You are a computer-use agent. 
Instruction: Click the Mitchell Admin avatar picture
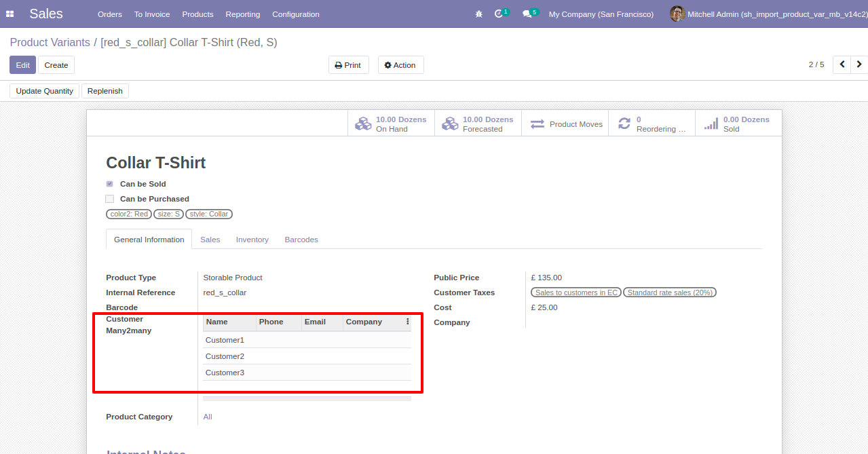click(677, 14)
